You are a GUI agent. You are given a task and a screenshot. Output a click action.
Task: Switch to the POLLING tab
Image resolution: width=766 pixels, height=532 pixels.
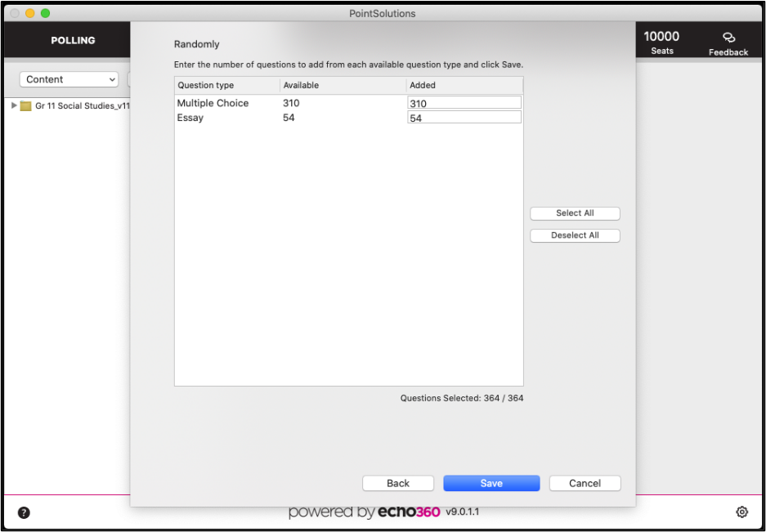[73, 41]
